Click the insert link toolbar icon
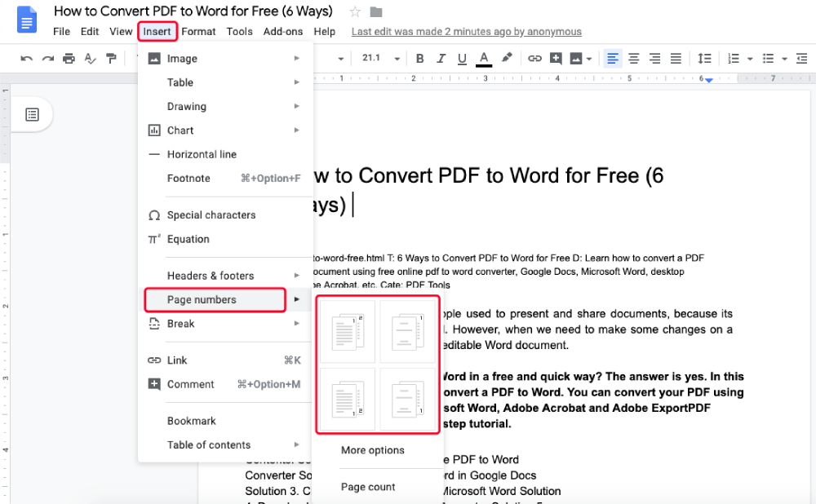This screenshot has height=504, width=816. coord(534,59)
